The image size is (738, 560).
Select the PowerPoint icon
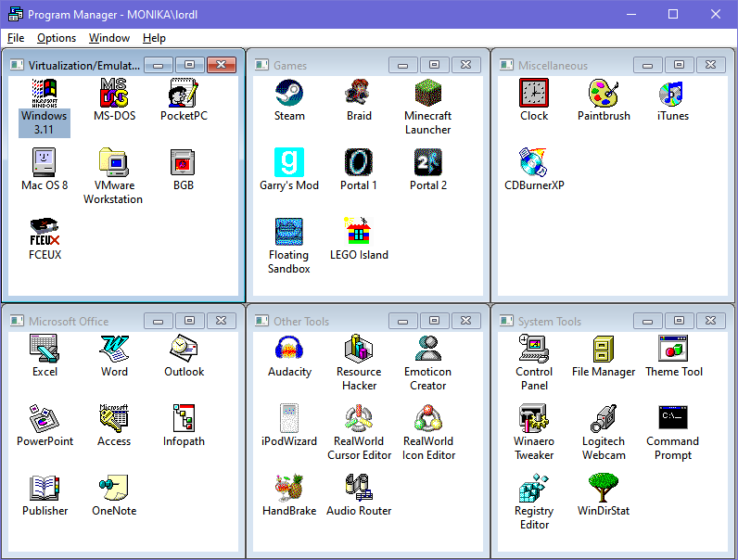(x=45, y=418)
